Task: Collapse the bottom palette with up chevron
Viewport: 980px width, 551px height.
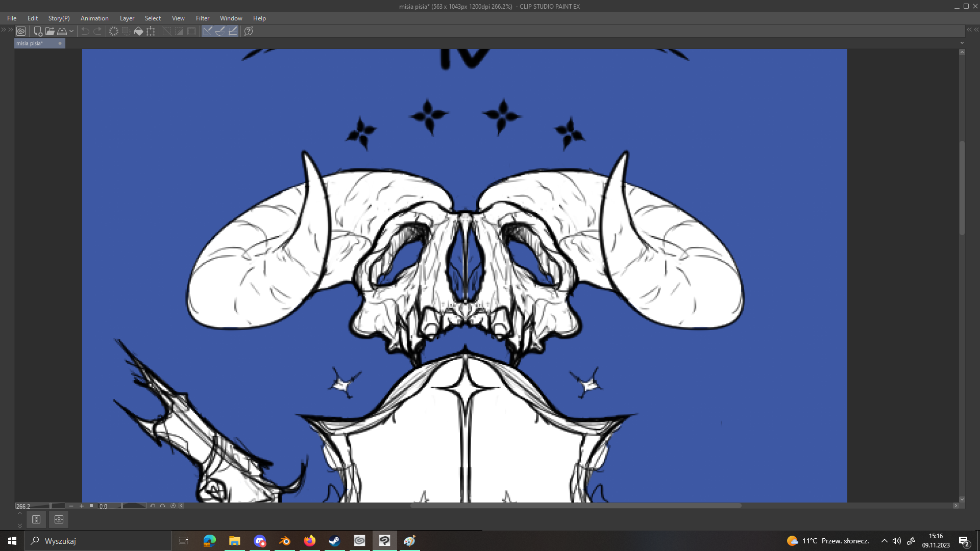Action: [20, 514]
